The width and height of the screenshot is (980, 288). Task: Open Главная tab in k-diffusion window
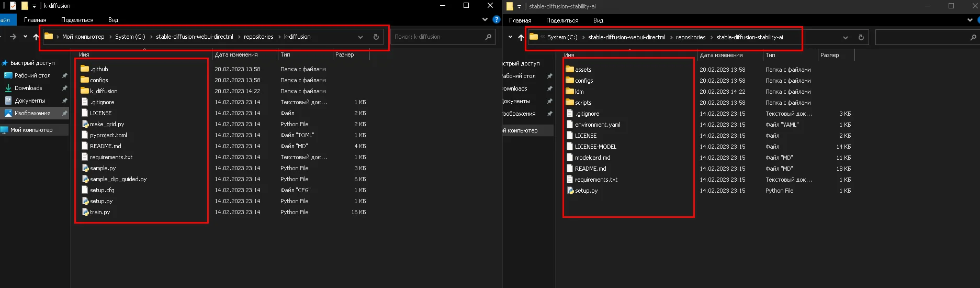pyautogui.click(x=35, y=20)
